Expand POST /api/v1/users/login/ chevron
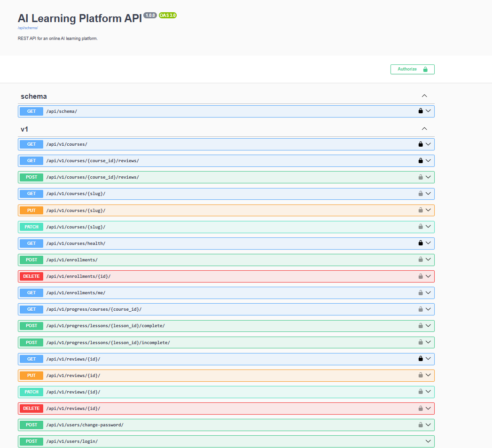492x448 pixels. pyautogui.click(x=428, y=441)
